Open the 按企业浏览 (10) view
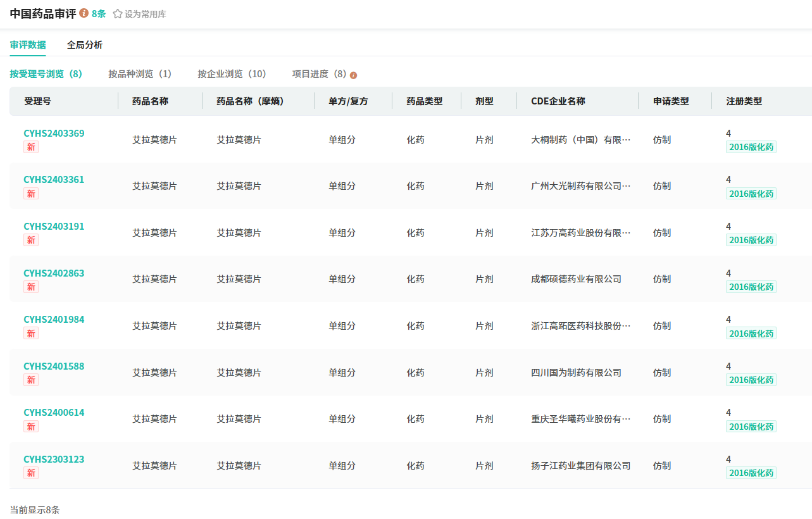This screenshot has height=519, width=812. click(232, 74)
